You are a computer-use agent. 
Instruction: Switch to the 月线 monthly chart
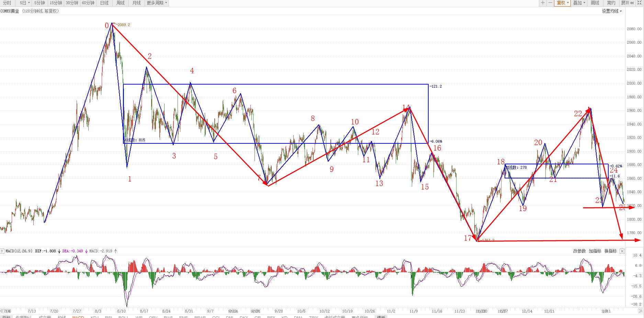coord(136,3)
